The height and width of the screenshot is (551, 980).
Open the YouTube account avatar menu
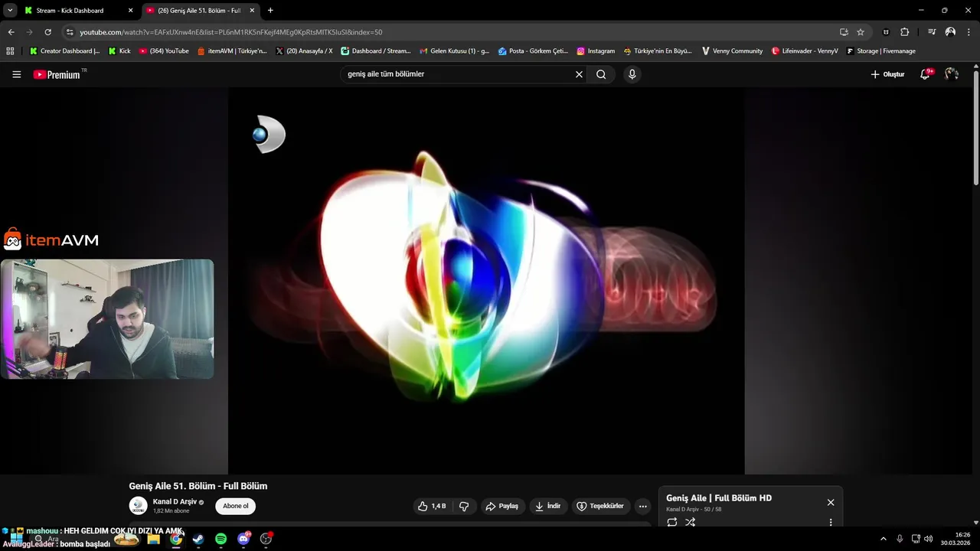click(952, 74)
